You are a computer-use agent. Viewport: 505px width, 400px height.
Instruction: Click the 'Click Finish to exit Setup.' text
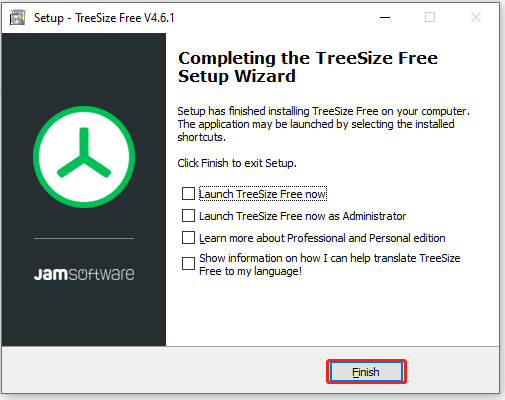237,163
